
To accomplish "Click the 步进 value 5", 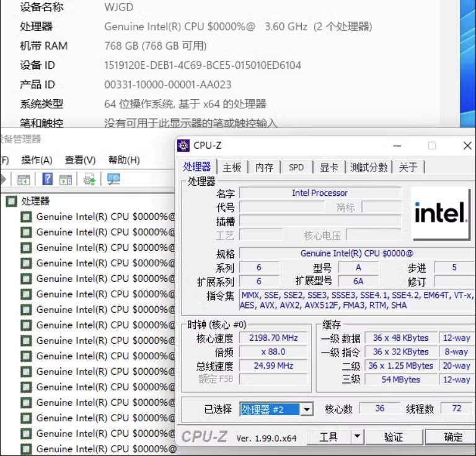I will [454, 267].
